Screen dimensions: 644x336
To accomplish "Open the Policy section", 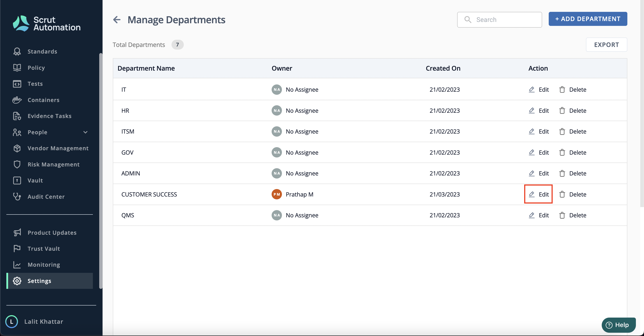I will click(x=36, y=68).
